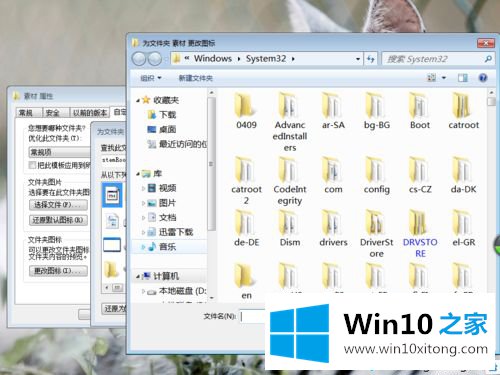This screenshot has width=500, height=375.
Task: Select first icon in change icon list
Action: pos(112,195)
